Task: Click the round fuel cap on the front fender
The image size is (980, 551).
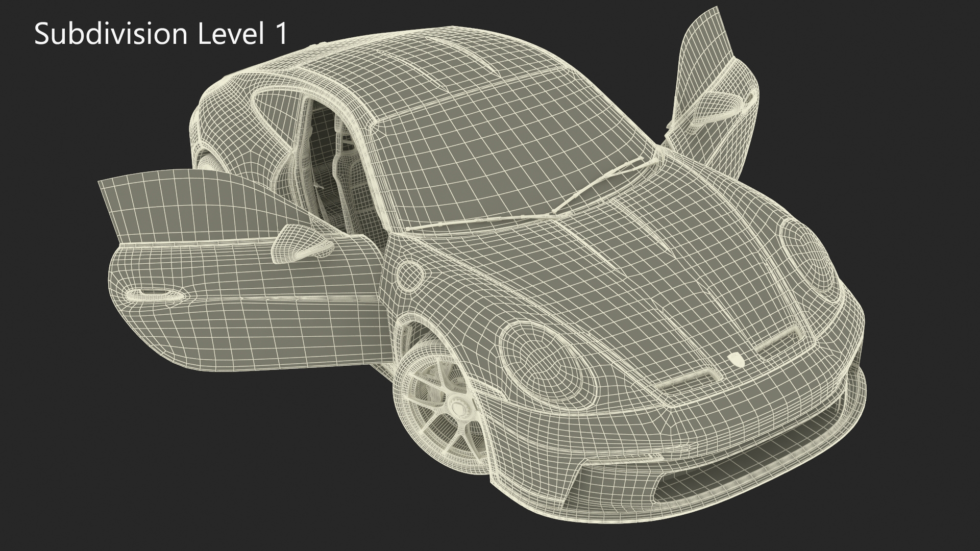Action: coord(409,275)
